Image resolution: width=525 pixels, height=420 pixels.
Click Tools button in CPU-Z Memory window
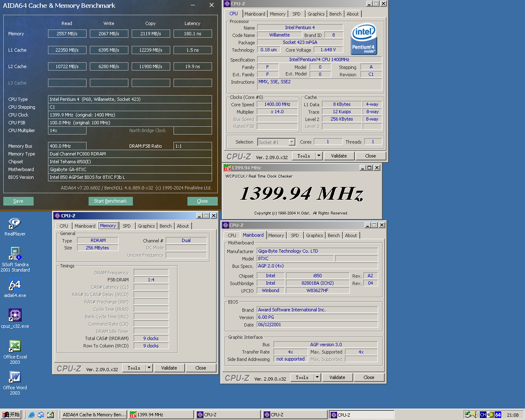pos(134,368)
